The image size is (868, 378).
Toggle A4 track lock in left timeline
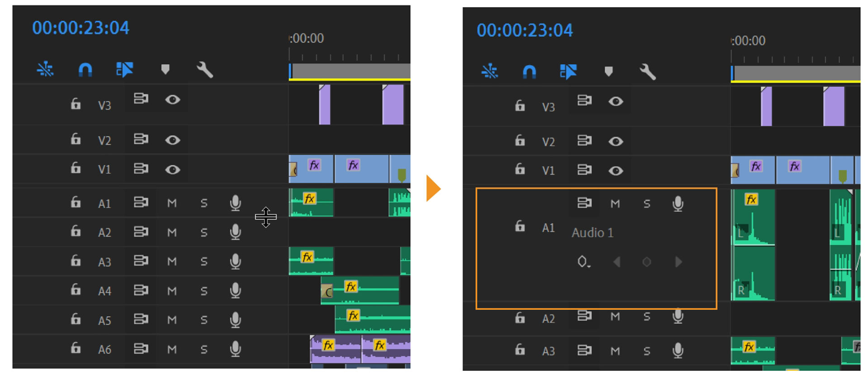click(x=75, y=289)
